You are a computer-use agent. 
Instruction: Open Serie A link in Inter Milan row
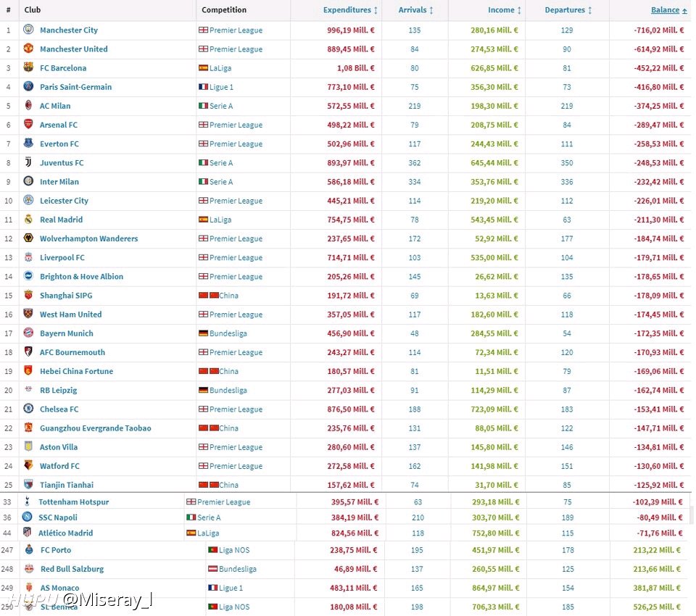[221, 182]
